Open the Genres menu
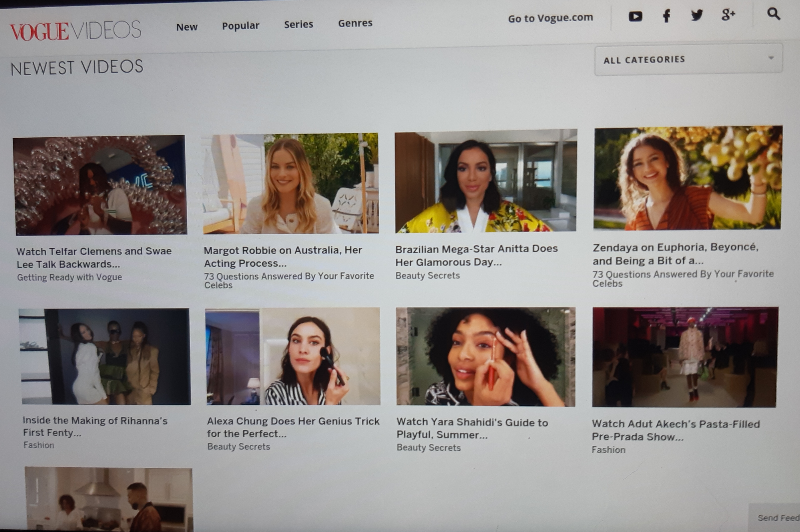This screenshot has height=532, width=800. [355, 23]
